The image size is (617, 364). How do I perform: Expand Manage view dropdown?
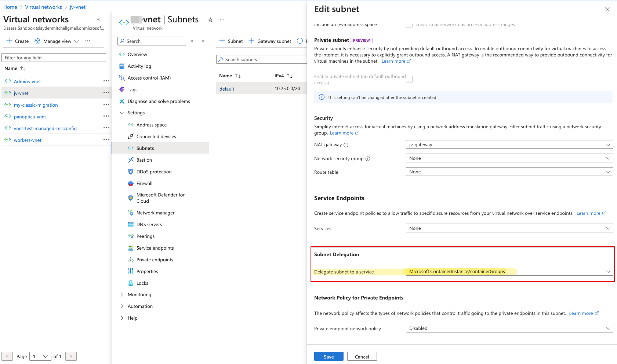[57, 41]
